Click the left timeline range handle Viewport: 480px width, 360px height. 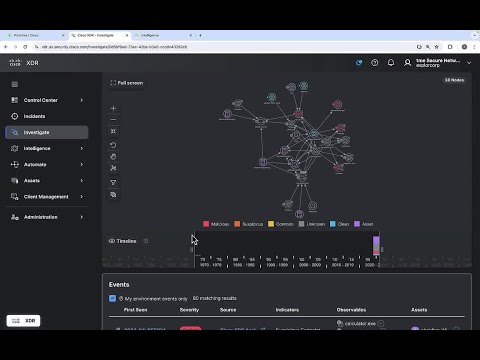[191, 249]
